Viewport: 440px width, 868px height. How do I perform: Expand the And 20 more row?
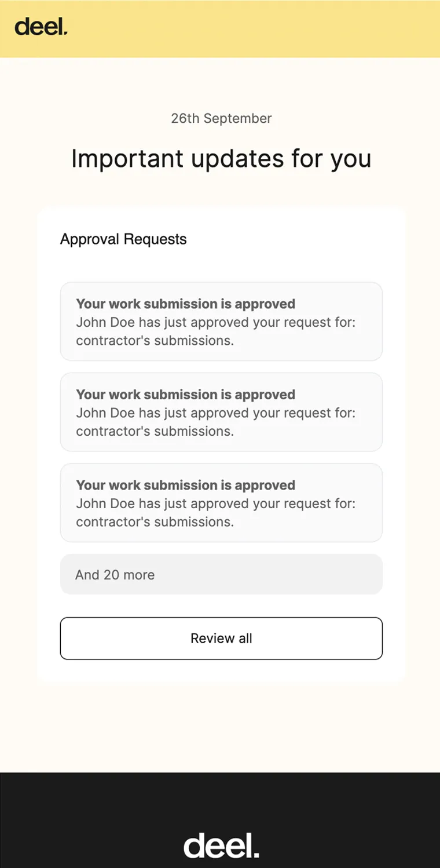click(221, 574)
